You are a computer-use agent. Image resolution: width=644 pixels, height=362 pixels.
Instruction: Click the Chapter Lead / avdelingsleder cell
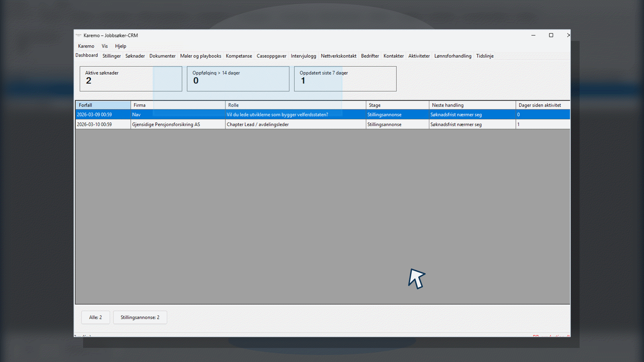296,124
